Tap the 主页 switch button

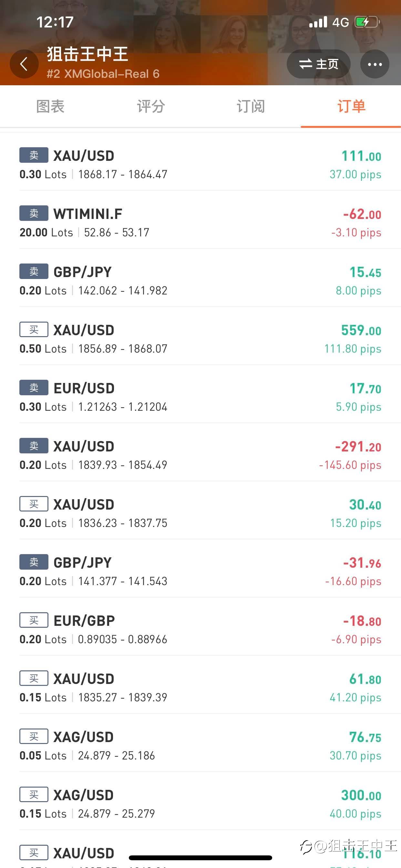click(318, 64)
